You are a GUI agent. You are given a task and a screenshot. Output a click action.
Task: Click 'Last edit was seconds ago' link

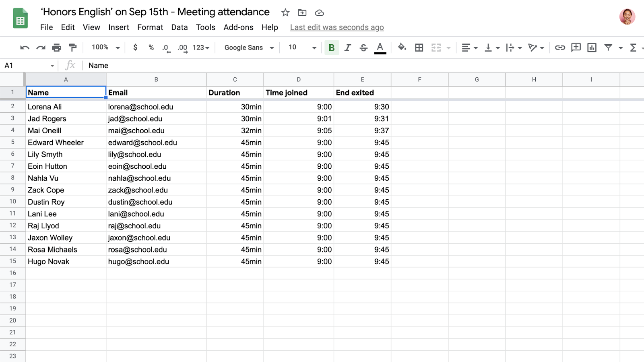tap(337, 27)
